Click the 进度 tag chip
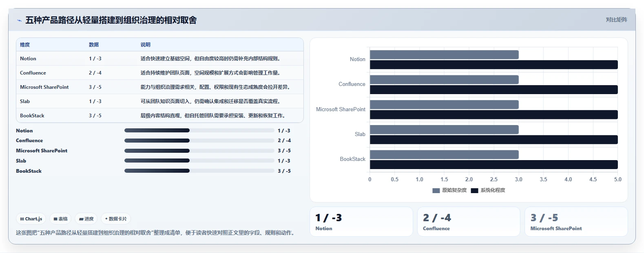Screen dimensions: 644x253 pos(86,219)
